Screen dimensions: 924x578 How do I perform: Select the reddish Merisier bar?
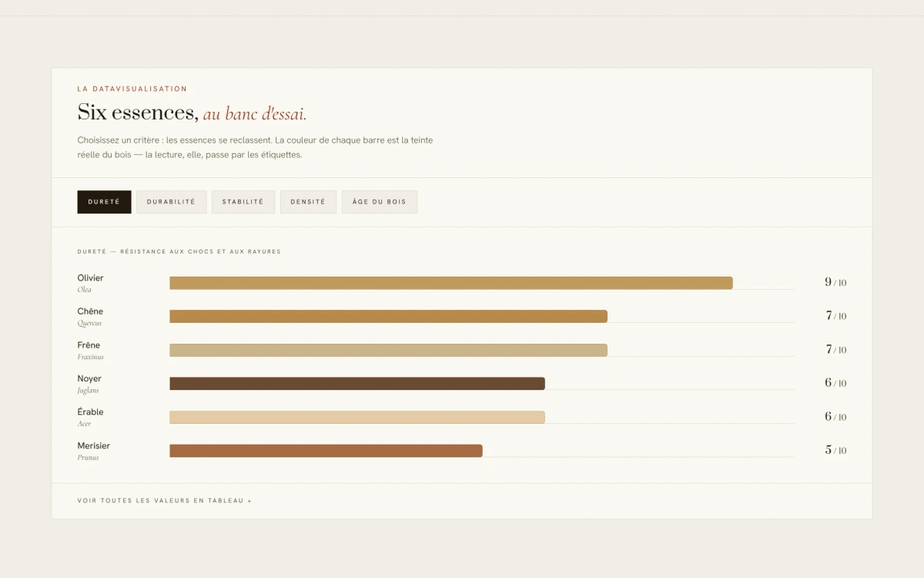[326, 451]
